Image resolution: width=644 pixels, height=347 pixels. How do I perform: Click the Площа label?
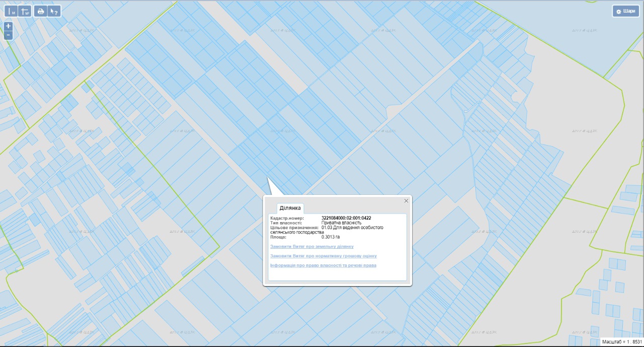pyautogui.click(x=278, y=236)
